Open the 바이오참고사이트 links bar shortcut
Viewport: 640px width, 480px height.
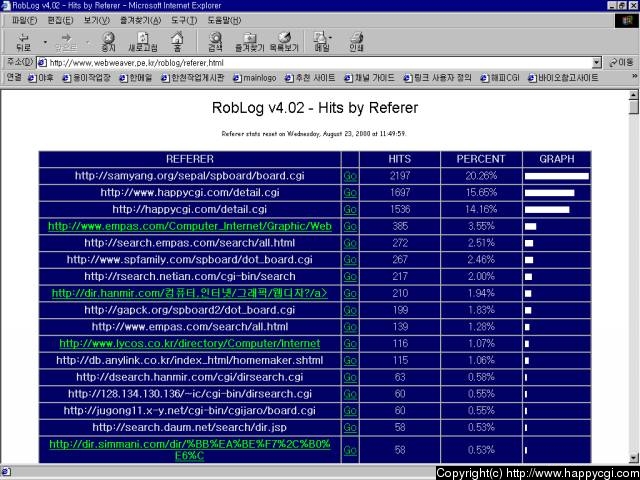point(563,78)
